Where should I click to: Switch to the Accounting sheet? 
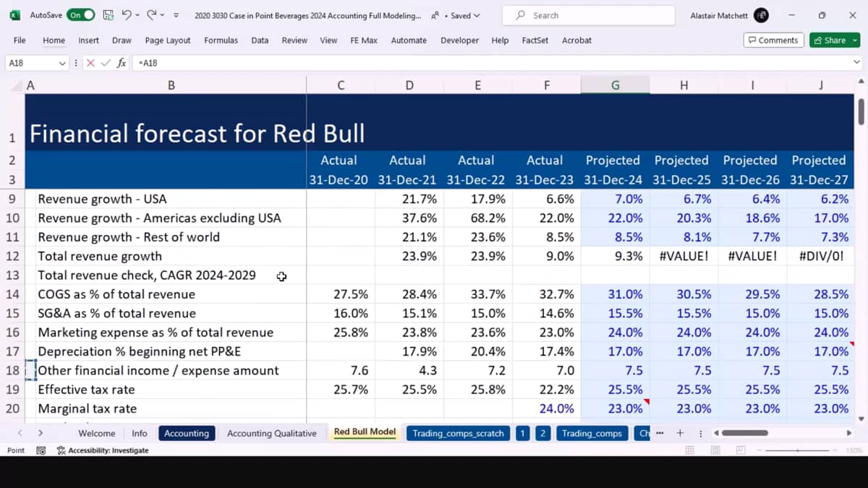[187, 433]
